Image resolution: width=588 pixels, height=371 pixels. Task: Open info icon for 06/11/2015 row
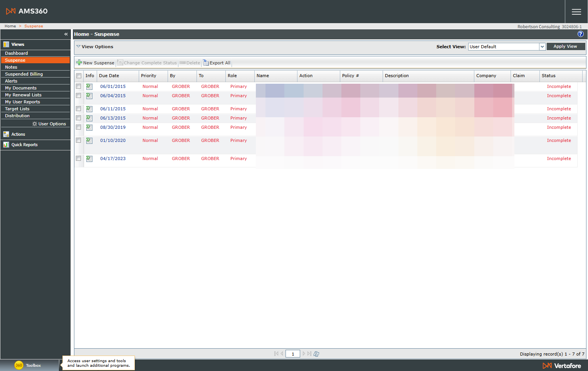pyautogui.click(x=89, y=109)
